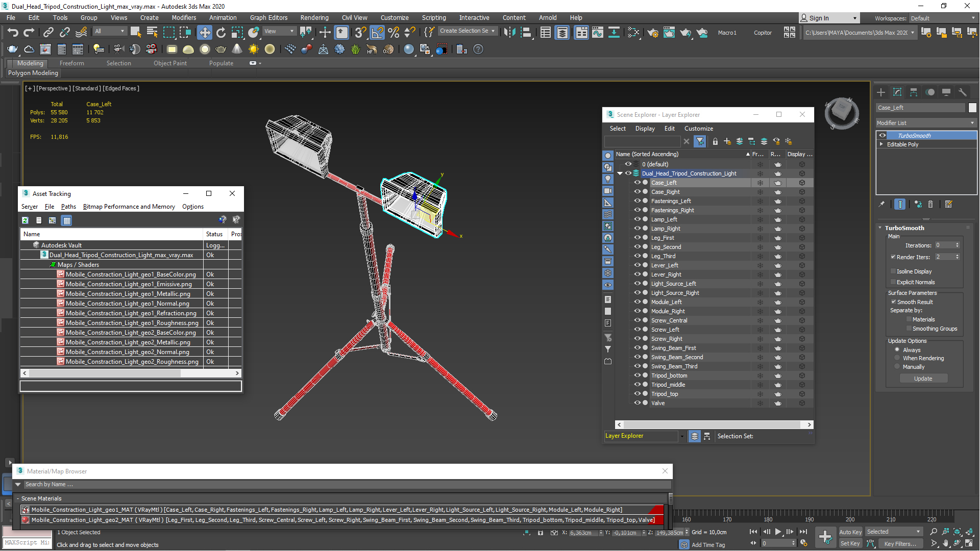980x551 pixels.
Task: Click the filter icon in Scene Explorer
Action: tap(700, 141)
